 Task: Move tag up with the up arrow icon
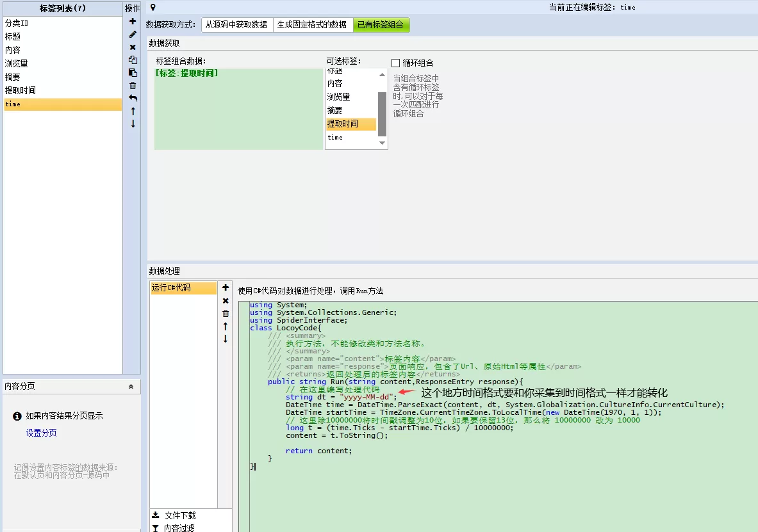(133, 111)
